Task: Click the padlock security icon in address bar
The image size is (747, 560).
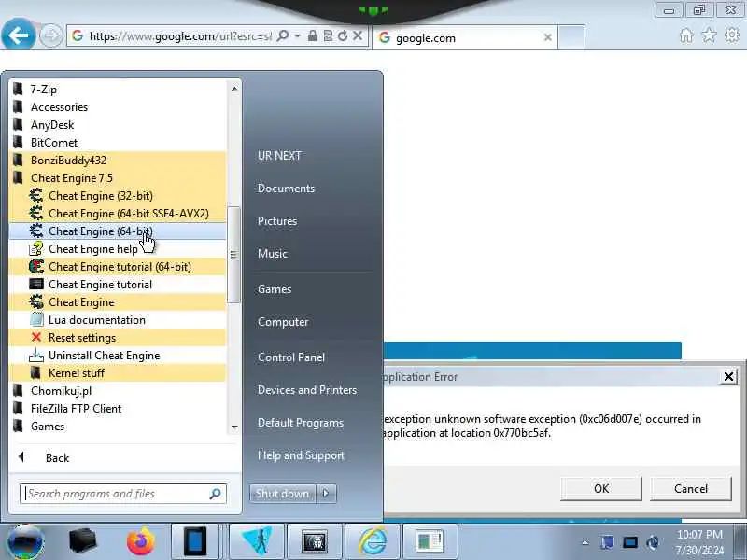Action: coord(313,35)
